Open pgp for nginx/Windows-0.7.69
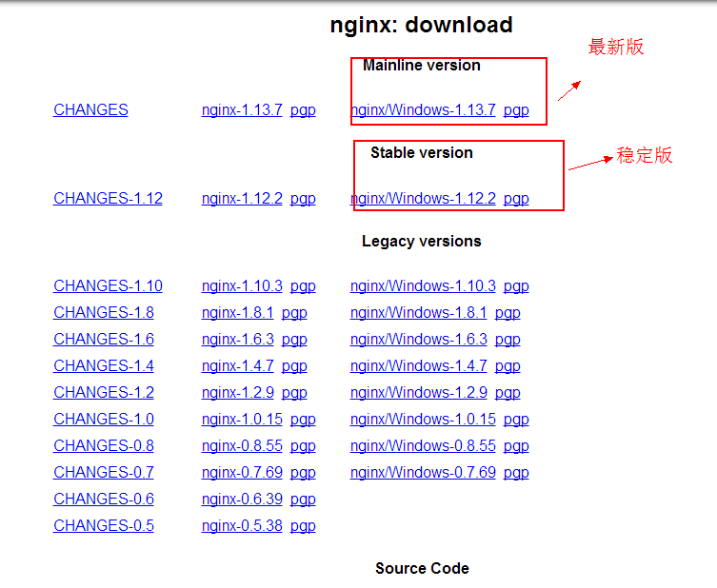Viewport: 717px width, 588px height. tap(516, 473)
